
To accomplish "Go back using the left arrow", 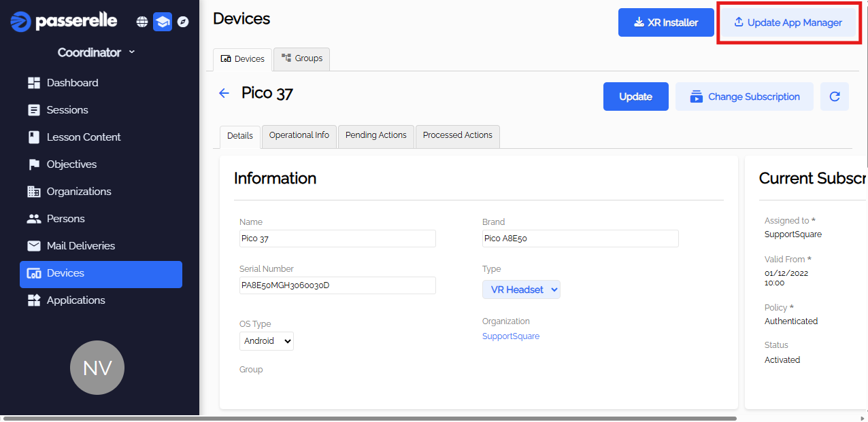I will (224, 93).
